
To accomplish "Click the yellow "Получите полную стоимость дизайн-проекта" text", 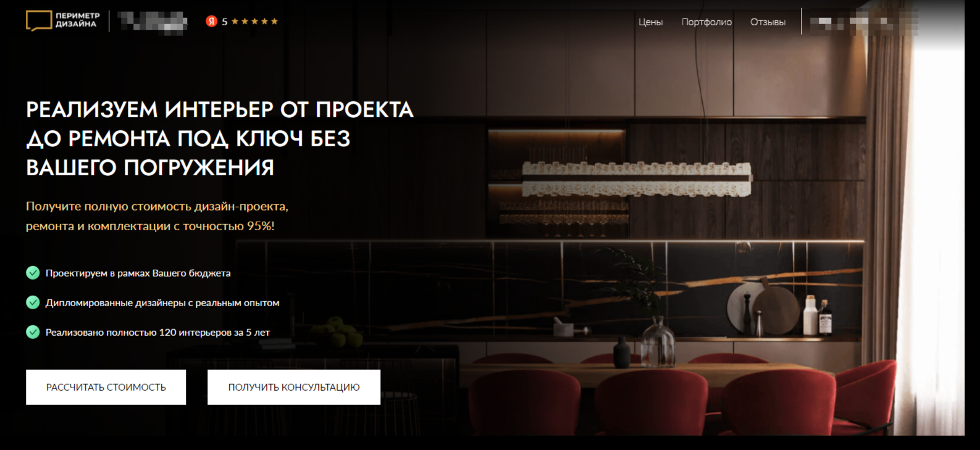I will pyautogui.click(x=157, y=206).
